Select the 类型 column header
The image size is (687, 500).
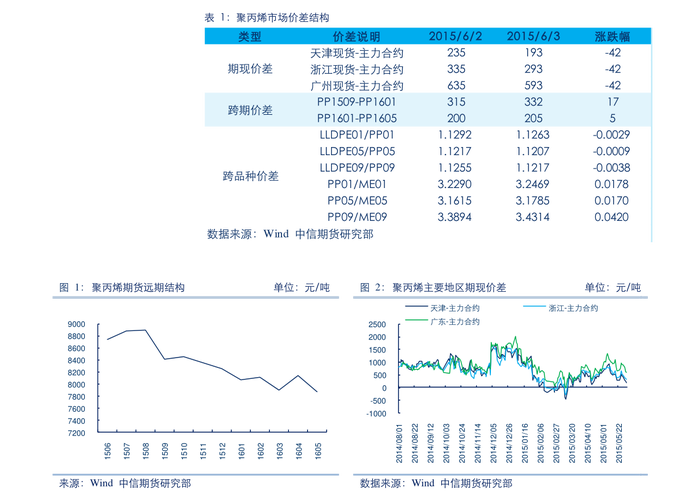click(250, 36)
